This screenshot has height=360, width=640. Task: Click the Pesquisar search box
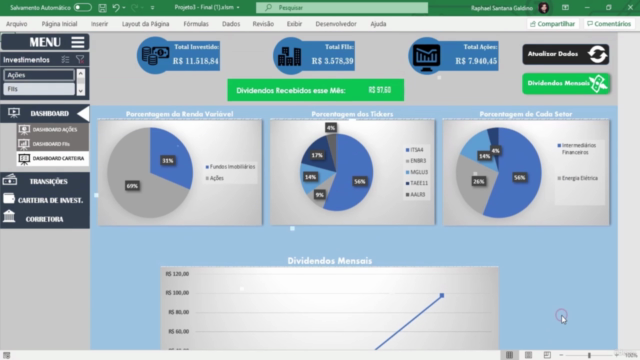pyautogui.click(x=342, y=7)
